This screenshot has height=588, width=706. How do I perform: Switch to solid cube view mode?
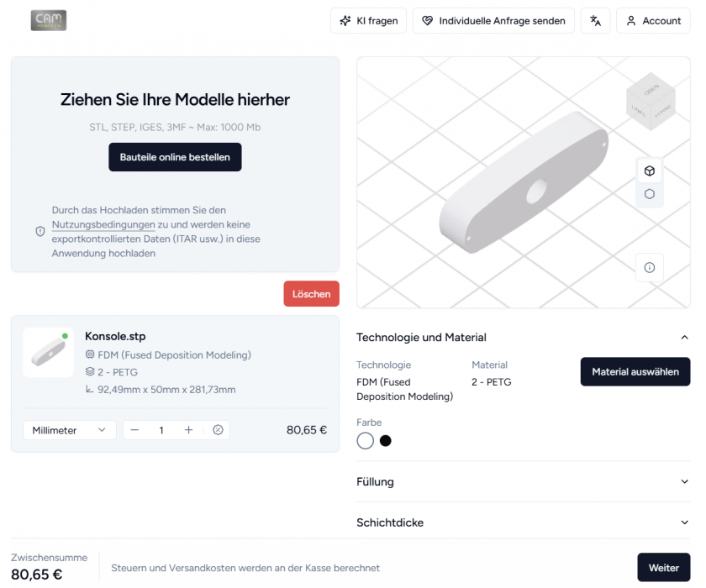pyautogui.click(x=649, y=171)
